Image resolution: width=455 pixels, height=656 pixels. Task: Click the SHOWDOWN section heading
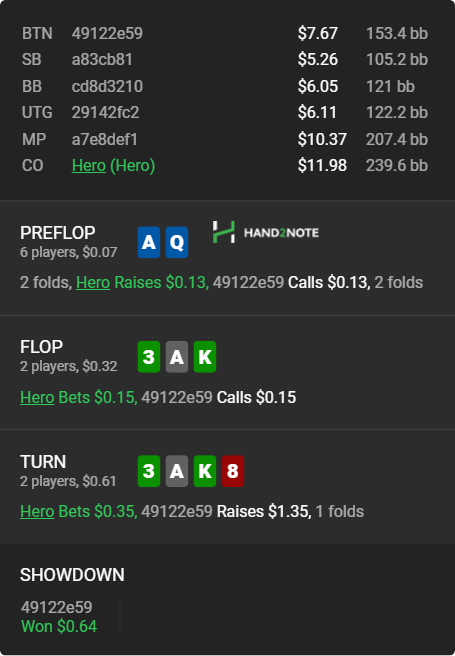[x=72, y=575]
